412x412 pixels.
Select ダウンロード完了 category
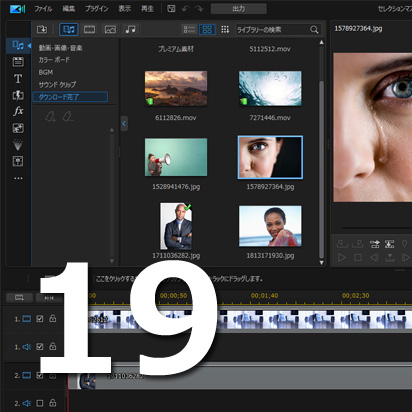(x=70, y=97)
